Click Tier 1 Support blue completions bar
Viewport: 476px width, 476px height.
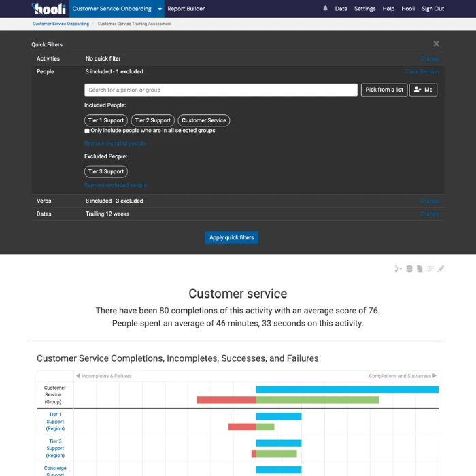279,416
